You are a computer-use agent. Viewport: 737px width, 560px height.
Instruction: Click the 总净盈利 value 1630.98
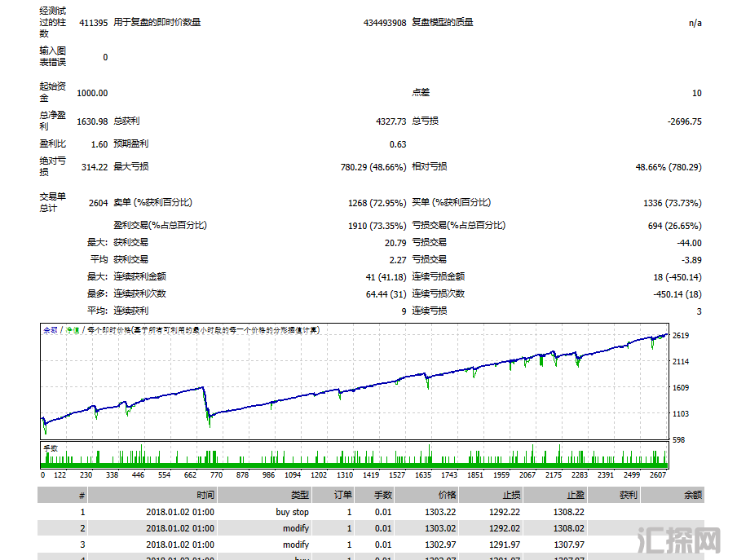coord(91,121)
